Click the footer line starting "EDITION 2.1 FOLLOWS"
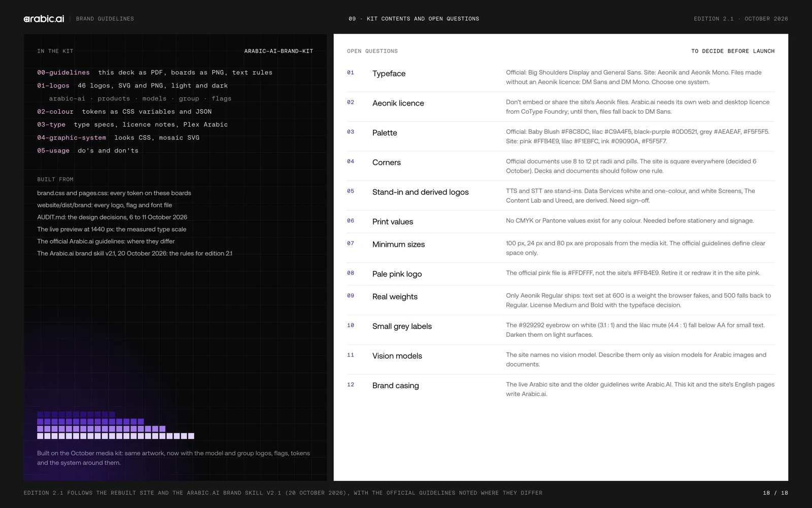Screen dimensions: 812x508 click(283, 493)
